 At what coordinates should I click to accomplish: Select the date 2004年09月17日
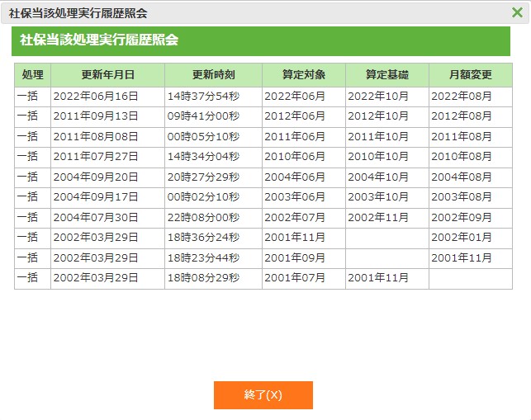tap(96, 197)
